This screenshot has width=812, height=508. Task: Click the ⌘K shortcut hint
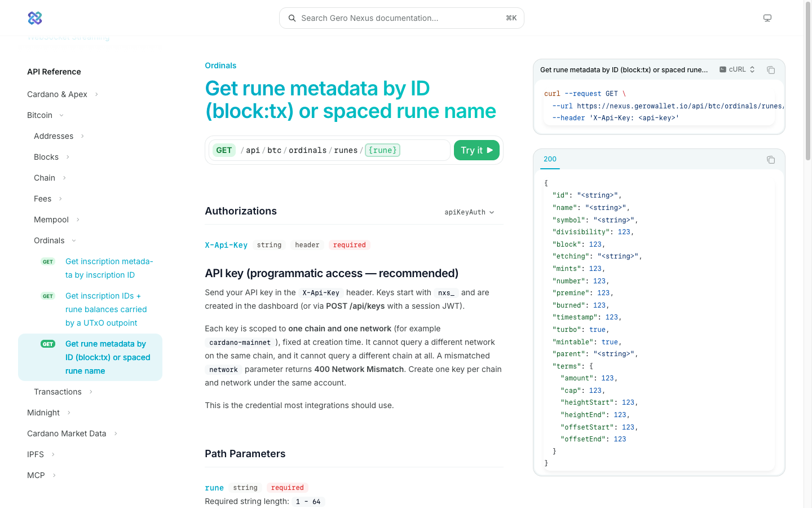pos(511,18)
